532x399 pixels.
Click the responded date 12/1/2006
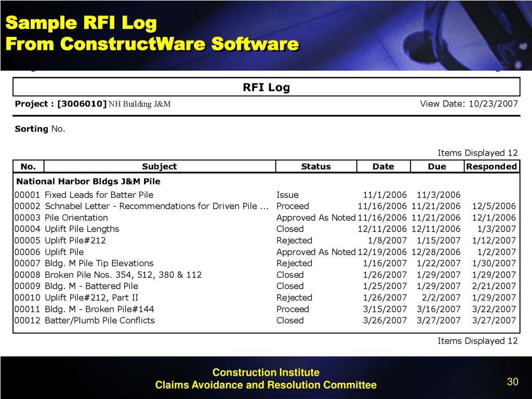tap(494, 218)
